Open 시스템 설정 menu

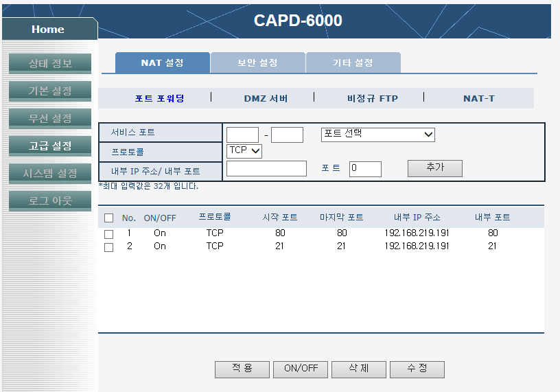tap(50, 173)
